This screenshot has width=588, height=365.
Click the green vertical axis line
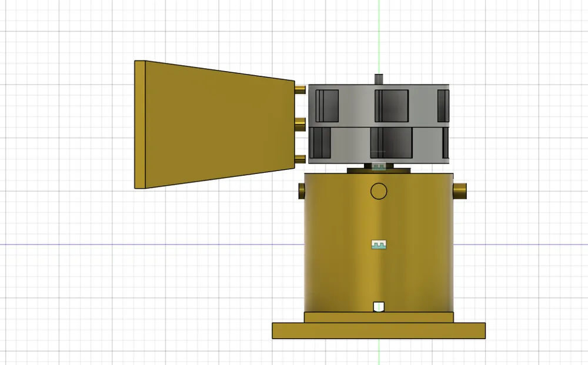380,35
